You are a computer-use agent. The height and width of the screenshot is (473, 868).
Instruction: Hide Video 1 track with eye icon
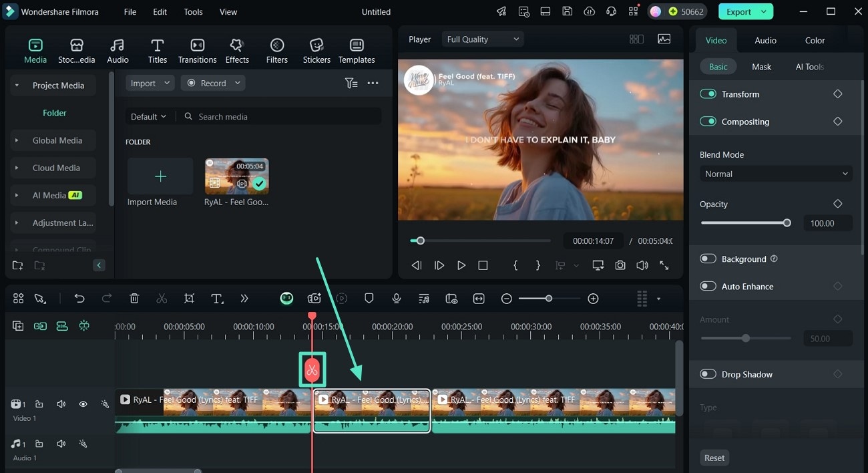83,404
